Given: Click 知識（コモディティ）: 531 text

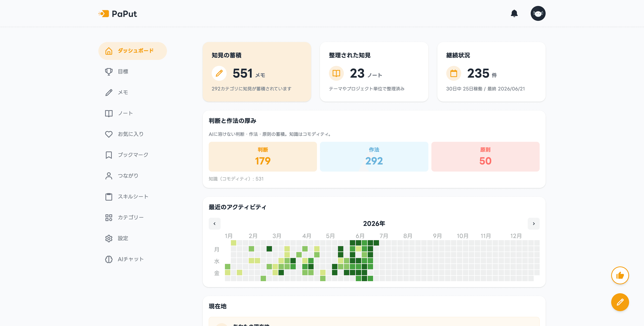Looking at the screenshot, I should 236,179.
